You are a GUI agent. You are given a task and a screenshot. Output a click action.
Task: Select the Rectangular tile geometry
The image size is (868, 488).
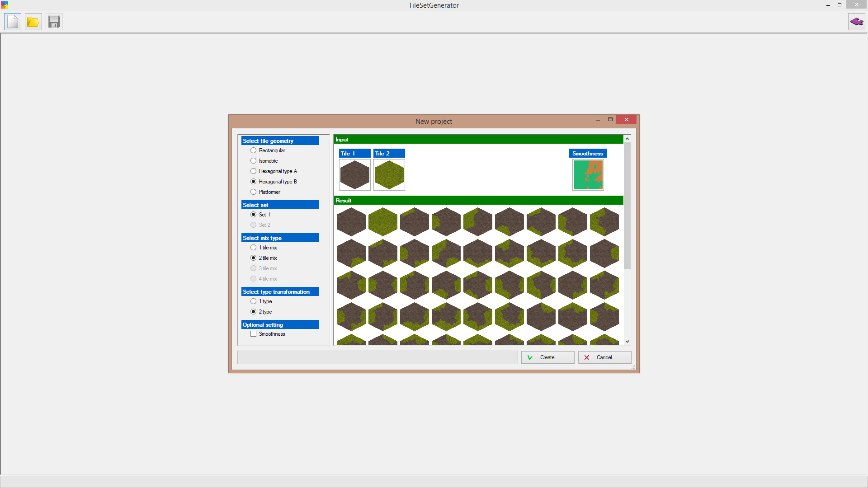coord(254,150)
